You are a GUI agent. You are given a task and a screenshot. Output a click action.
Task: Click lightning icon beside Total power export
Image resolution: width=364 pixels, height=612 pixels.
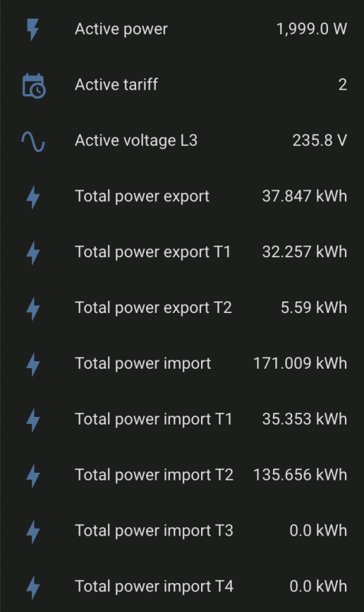(33, 197)
